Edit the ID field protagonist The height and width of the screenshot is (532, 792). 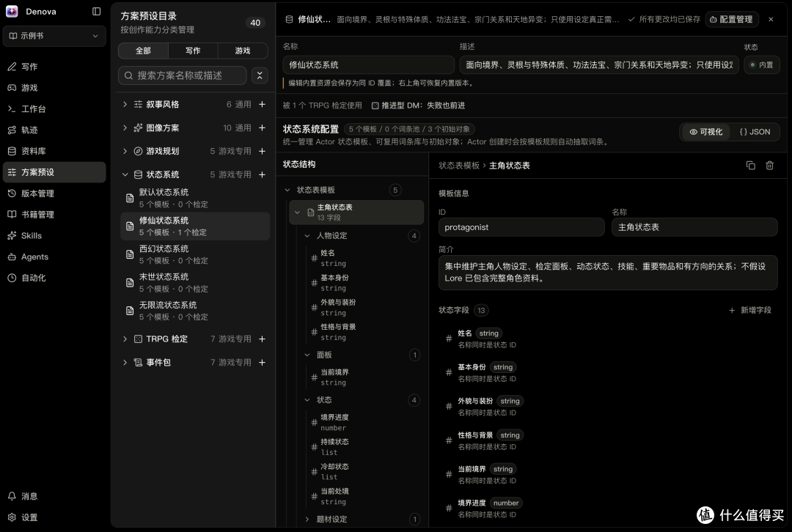point(521,227)
